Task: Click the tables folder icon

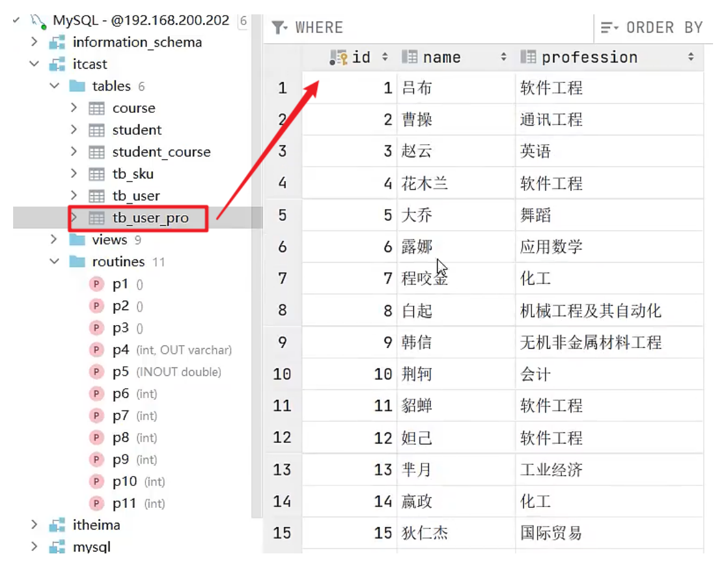Action: click(77, 86)
